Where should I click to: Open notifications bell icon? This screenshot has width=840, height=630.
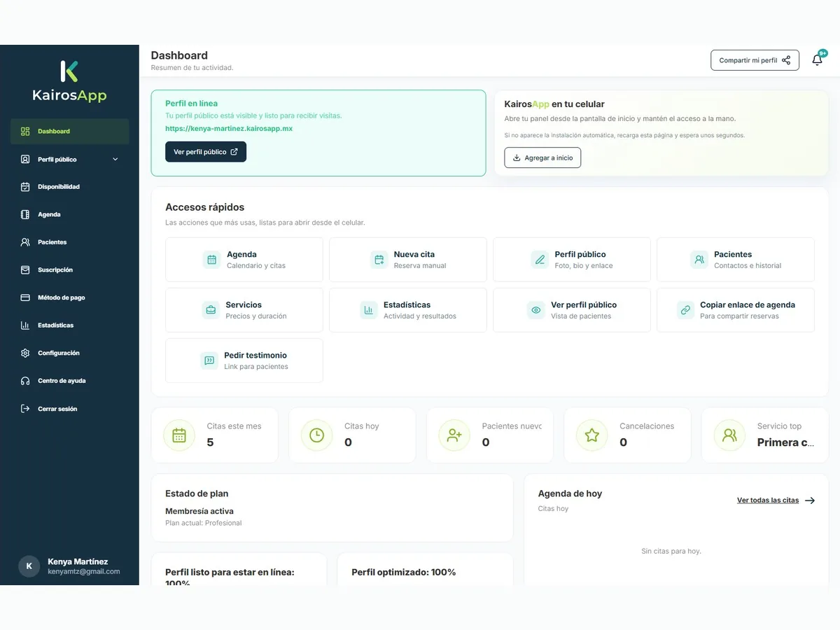click(817, 60)
